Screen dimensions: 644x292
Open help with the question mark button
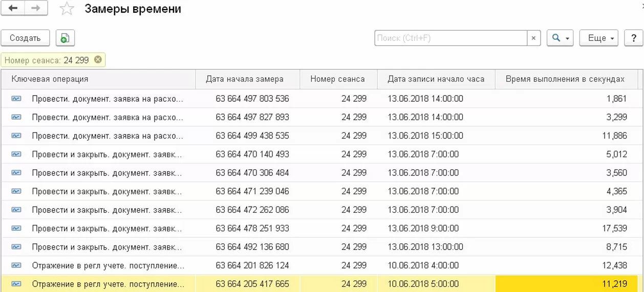pyautogui.click(x=634, y=38)
